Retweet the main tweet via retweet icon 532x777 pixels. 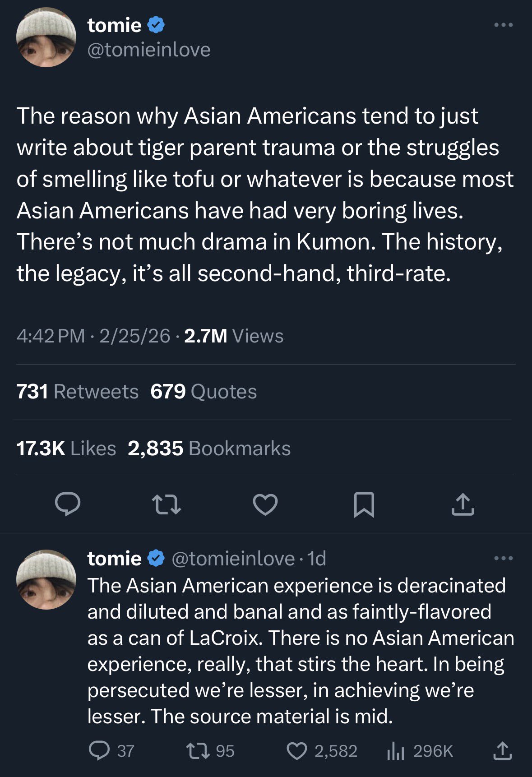point(167,504)
